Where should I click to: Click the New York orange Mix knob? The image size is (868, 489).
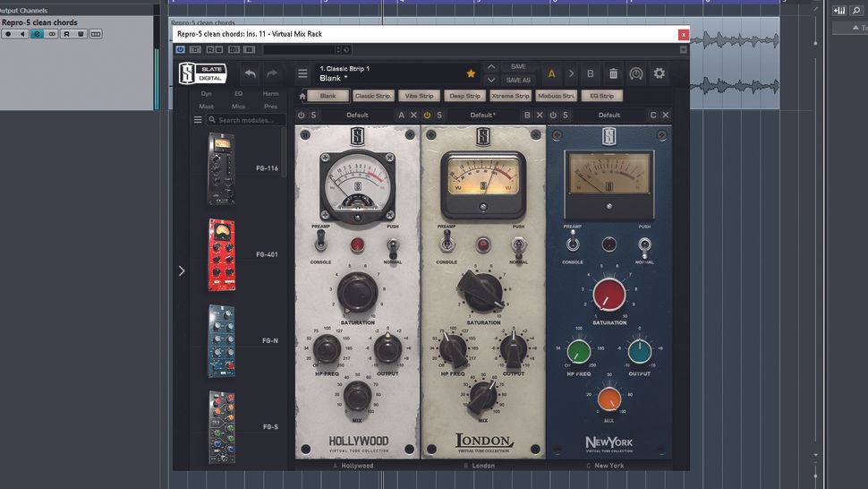[x=609, y=399]
